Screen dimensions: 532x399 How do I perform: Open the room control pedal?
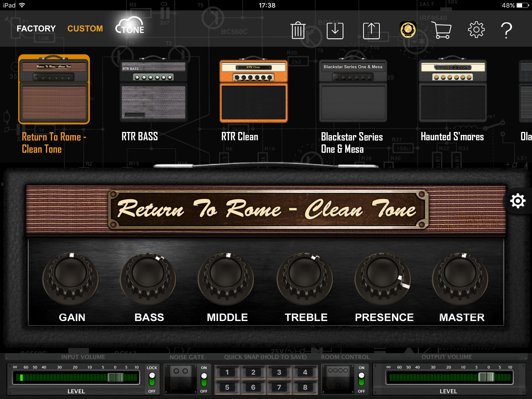tap(338, 379)
